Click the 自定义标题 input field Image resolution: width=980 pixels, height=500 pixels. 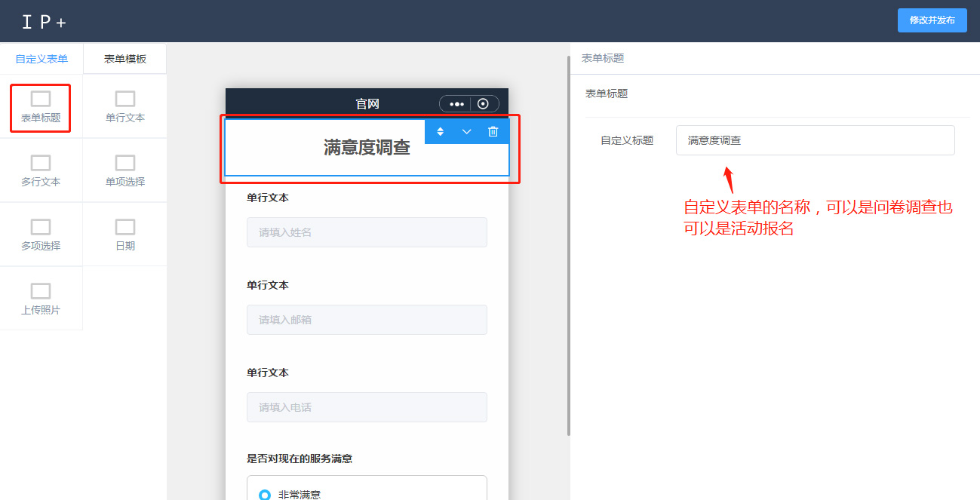[x=815, y=140]
